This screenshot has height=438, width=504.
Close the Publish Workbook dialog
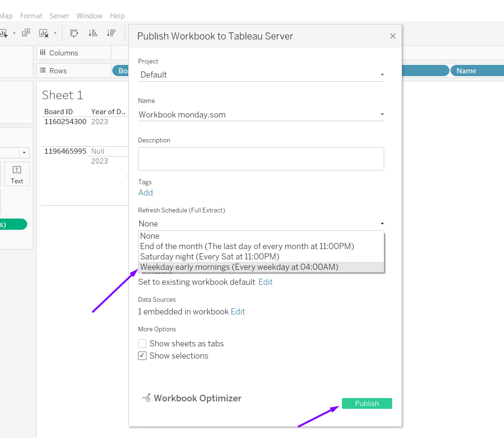click(x=393, y=36)
